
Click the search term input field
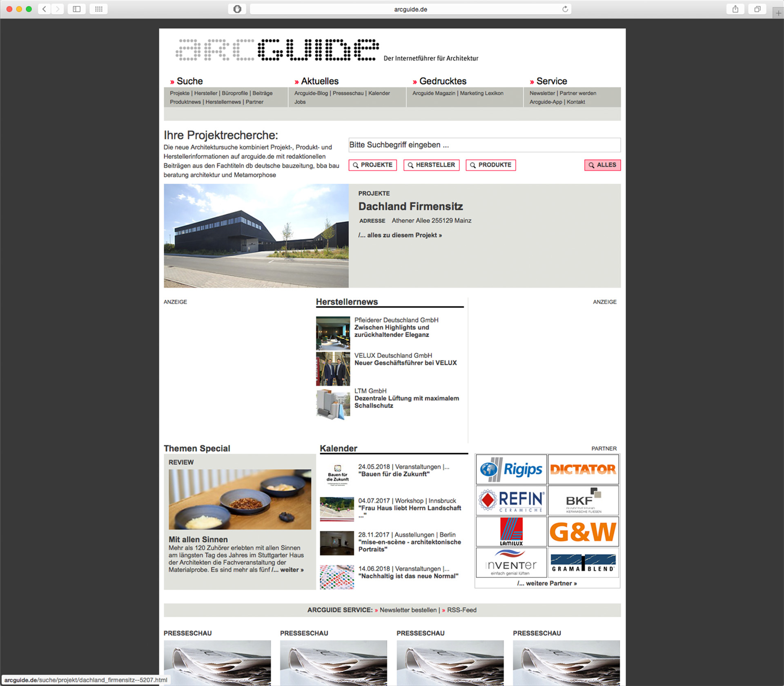pos(484,145)
